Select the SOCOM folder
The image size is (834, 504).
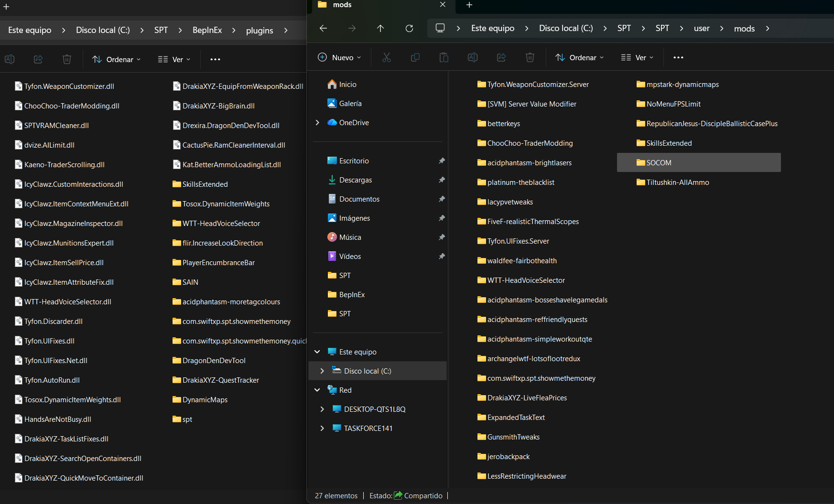pyautogui.click(x=659, y=163)
